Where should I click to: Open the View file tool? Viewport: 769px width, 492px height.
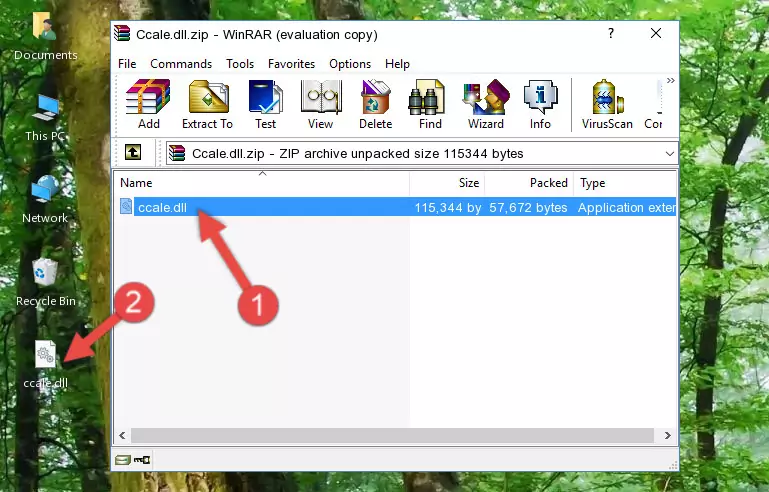(321, 104)
